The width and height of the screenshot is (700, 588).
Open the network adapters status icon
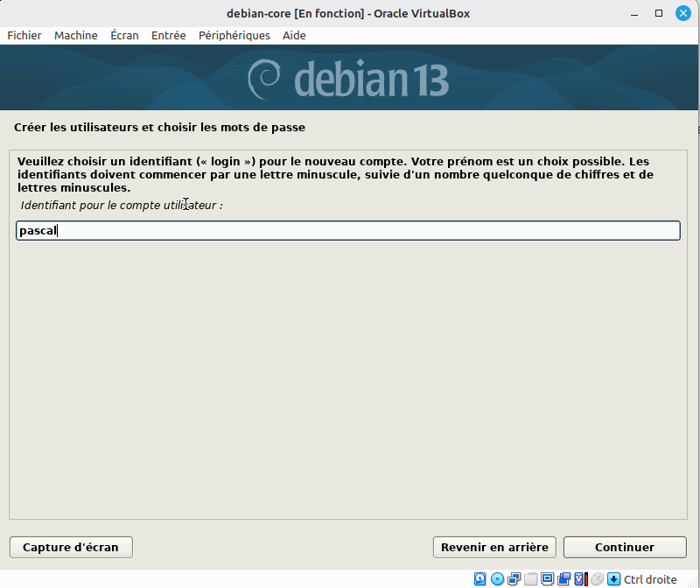514,579
